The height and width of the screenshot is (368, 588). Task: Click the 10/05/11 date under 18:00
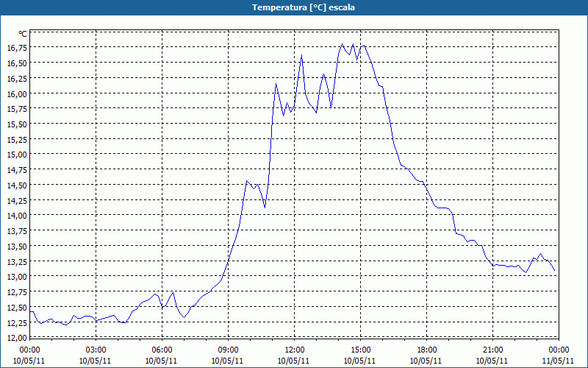426,361
